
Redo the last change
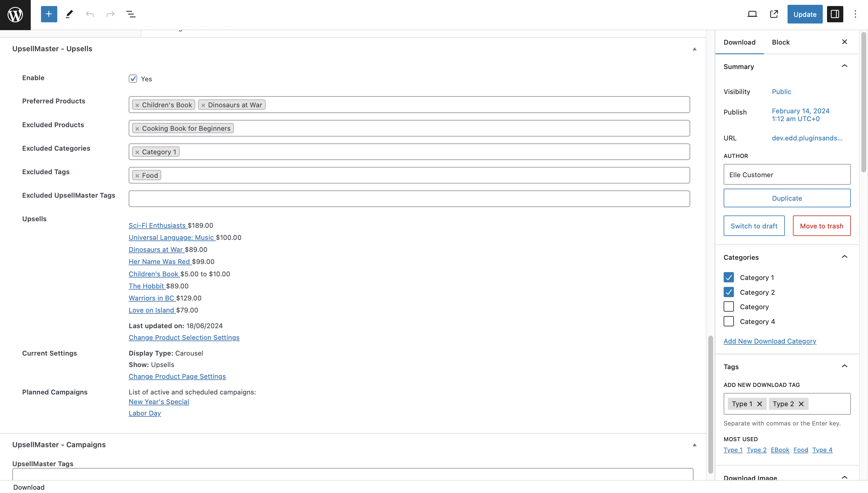[110, 14]
